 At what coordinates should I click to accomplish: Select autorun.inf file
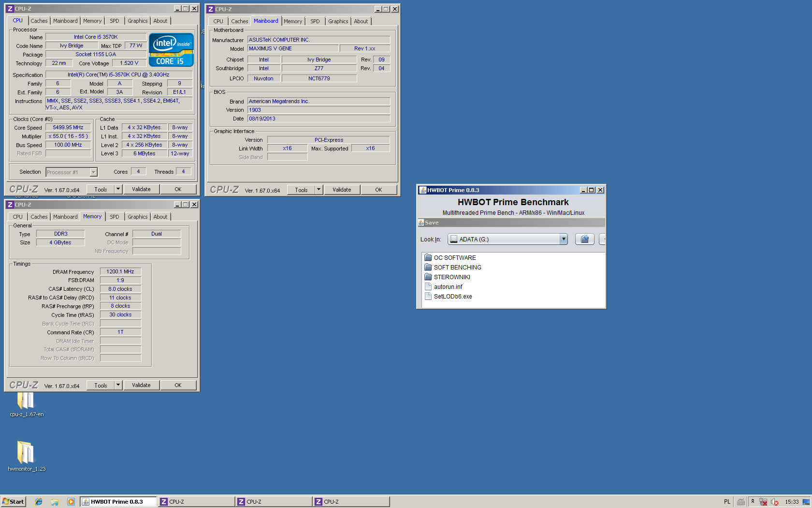[x=443, y=286]
